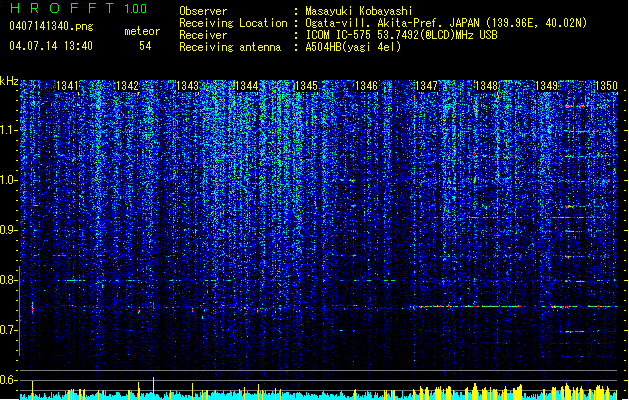Click time marker 1350
The image size is (629, 400).
click(606, 86)
